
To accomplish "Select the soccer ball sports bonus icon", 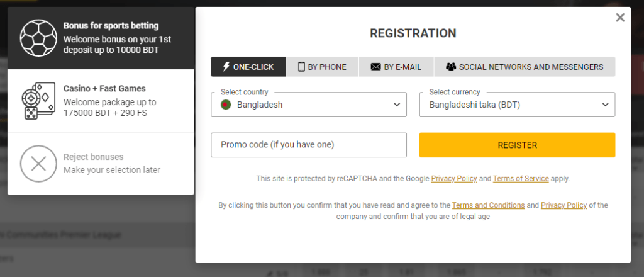I will (38, 38).
